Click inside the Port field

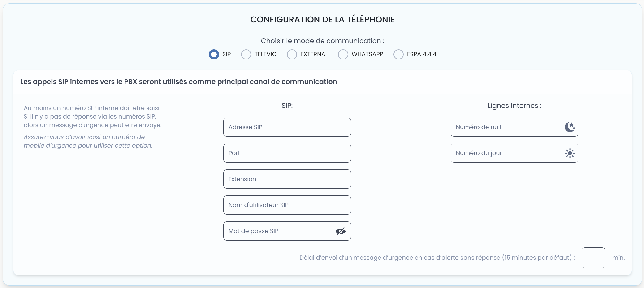click(287, 153)
